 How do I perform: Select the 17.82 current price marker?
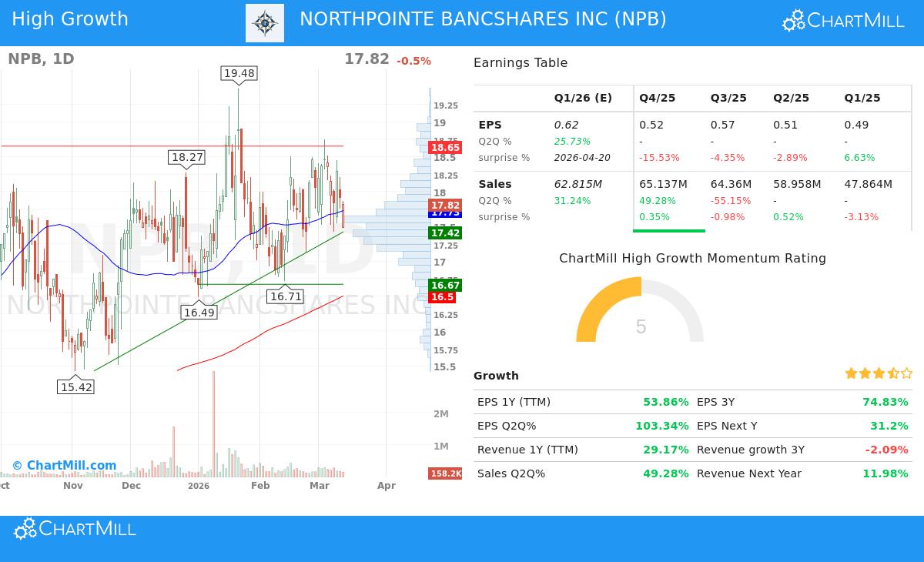445,205
